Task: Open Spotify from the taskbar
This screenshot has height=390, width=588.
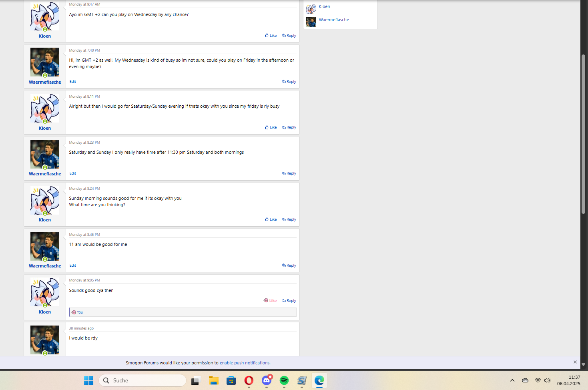Action: (x=284, y=380)
